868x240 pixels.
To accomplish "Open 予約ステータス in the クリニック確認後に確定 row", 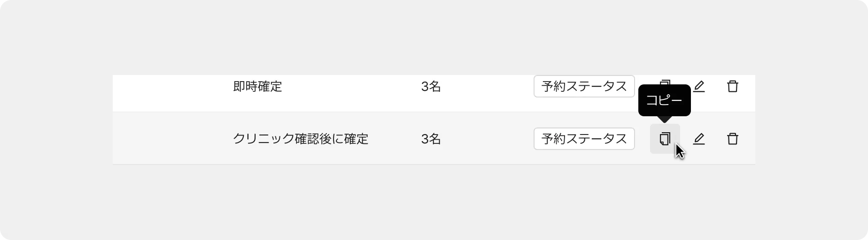I will (x=584, y=139).
